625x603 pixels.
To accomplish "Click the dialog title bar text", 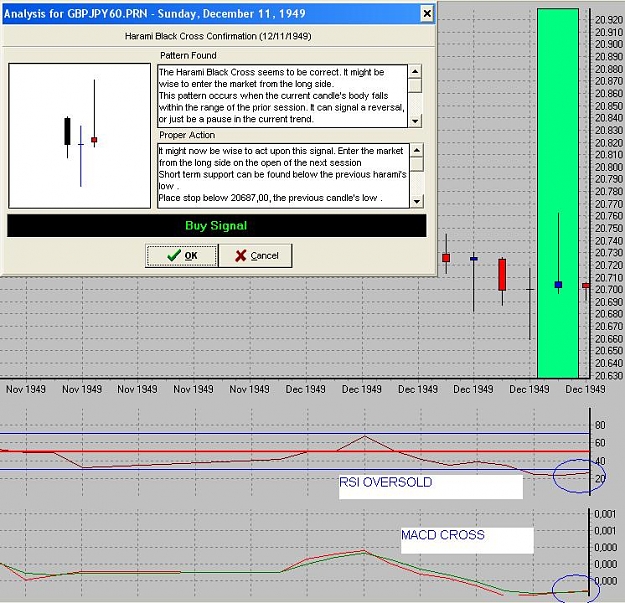I will (155, 14).
